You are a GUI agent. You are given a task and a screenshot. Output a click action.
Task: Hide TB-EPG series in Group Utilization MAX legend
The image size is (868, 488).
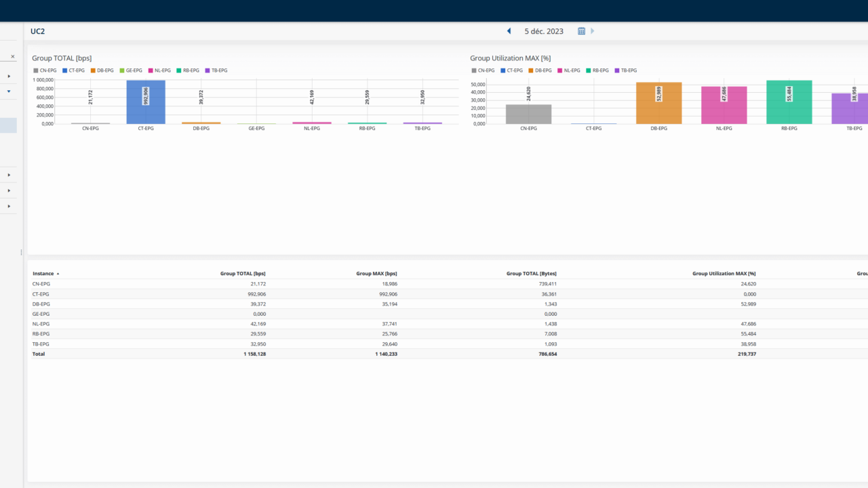tap(626, 70)
